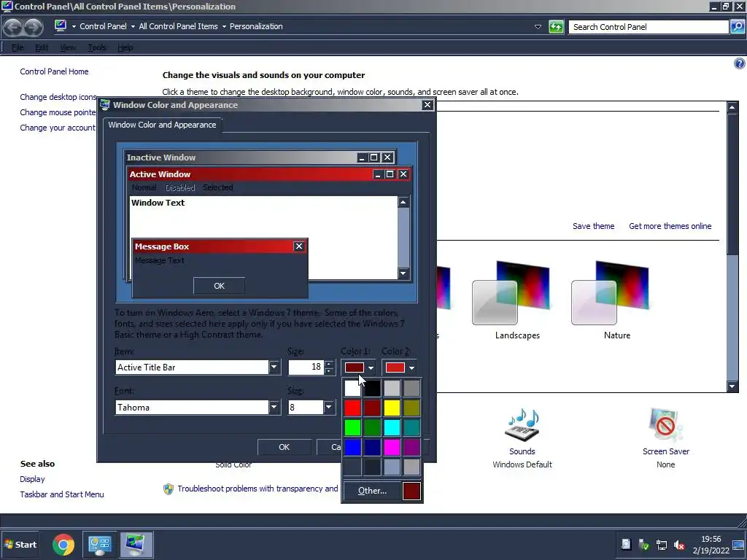Click the Start button
The width and height of the screenshot is (747, 560).
click(x=20, y=544)
